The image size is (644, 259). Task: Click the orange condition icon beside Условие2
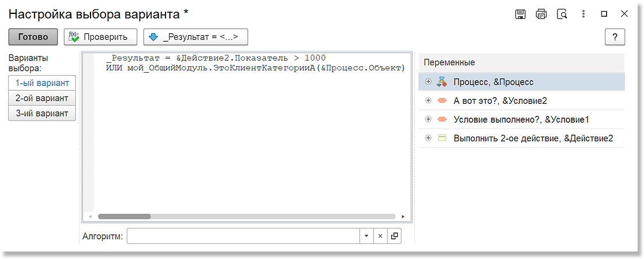coord(442,100)
